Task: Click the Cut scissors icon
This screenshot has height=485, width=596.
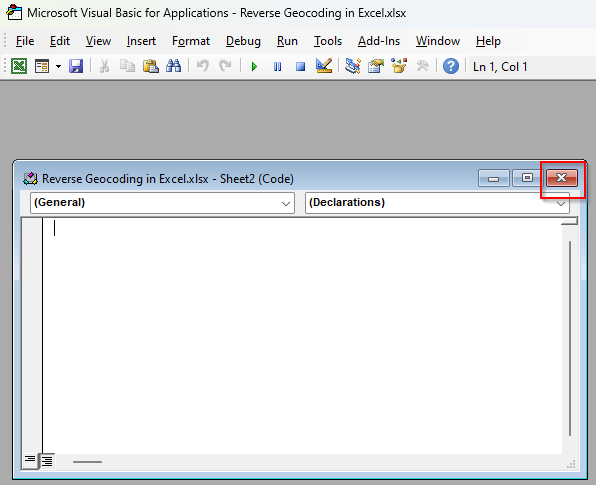Action: click(104, 67)
